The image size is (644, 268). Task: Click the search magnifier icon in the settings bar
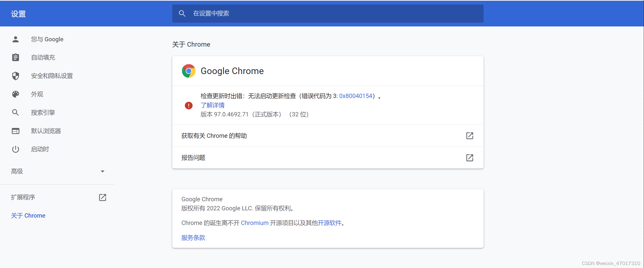[x=182, y=14]
